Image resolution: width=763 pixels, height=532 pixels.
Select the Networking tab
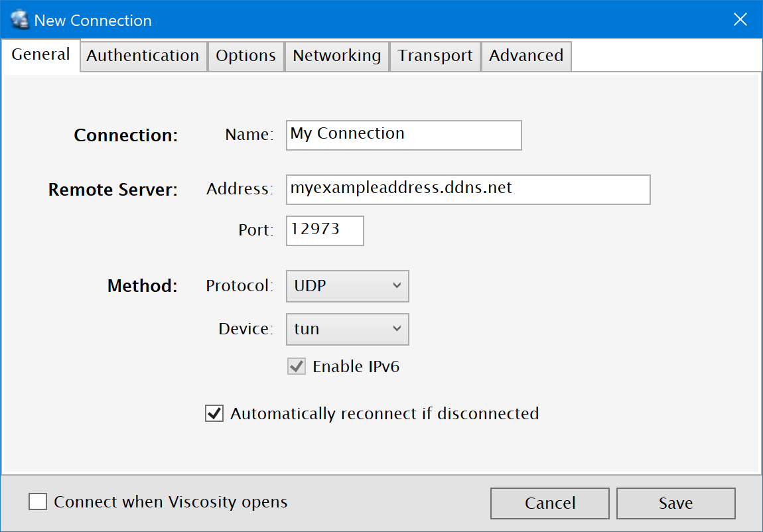[x=336, y=56]
